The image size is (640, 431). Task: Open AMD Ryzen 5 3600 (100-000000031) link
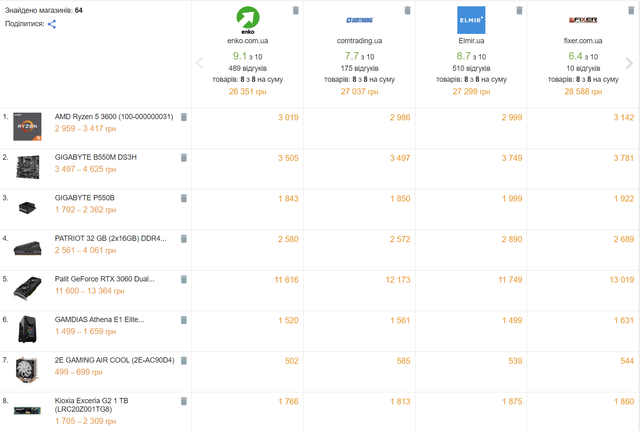[x=114, y=117]
